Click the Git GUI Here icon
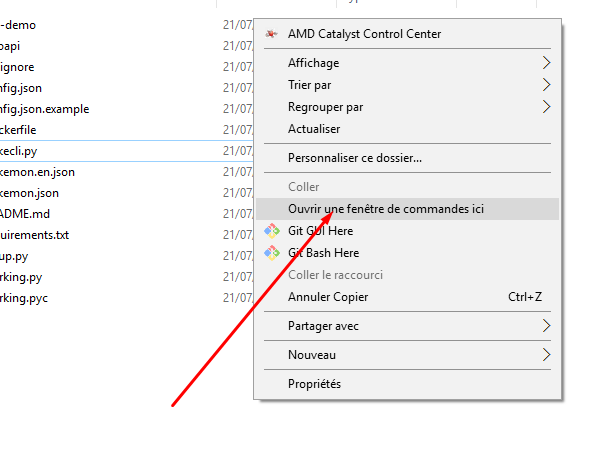The height and width of the screenshot is (461, 603). click(272, 231)
